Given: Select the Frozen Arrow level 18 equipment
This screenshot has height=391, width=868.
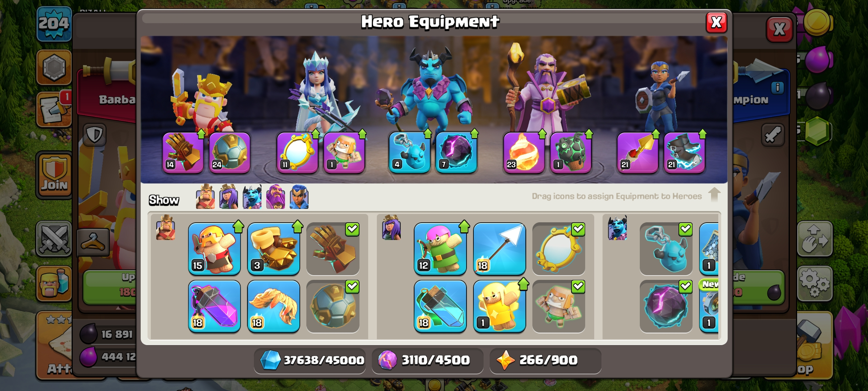Looking at the screenshot, I should point(499,249).
